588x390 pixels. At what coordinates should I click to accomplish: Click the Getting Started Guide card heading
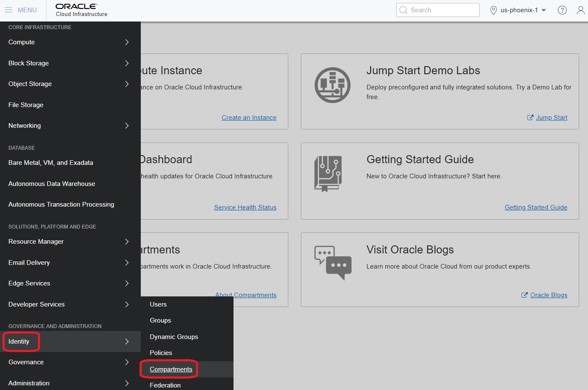pyautogui.click(x=420, y=159)
